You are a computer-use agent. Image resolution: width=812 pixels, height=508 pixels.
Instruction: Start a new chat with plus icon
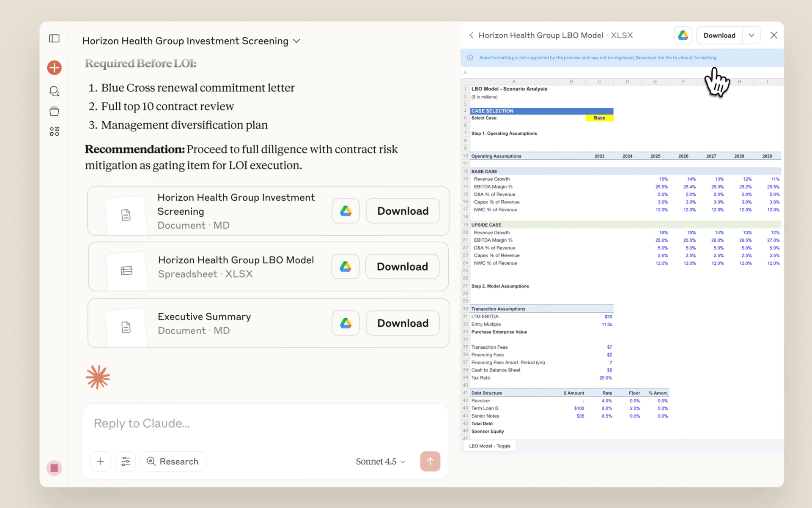pyautogui.click(x=54, y=68)
